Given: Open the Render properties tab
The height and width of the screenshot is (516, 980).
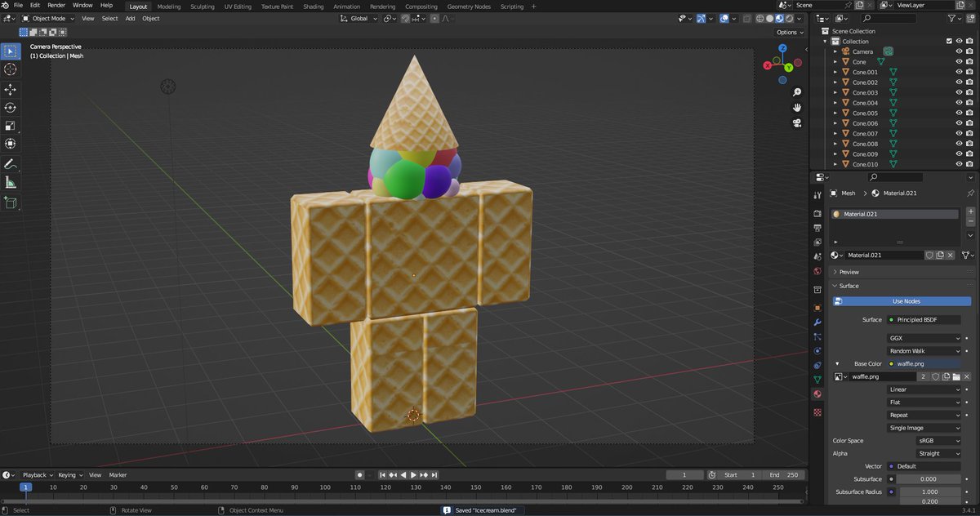Looking at the screenshot, I should (817, 213).
